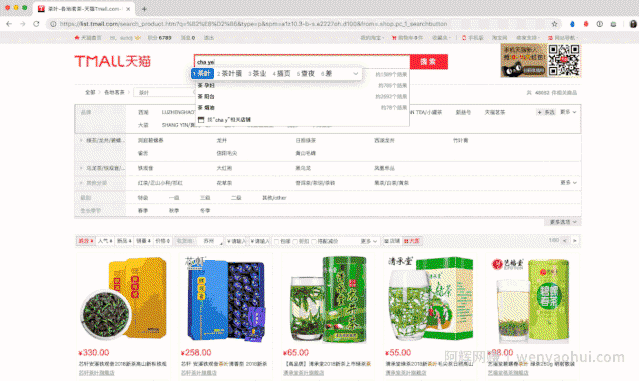Open site info icon in address bar
Image resolution: width=639 pixels, height=381 pixels.
click(x=53, y=24)
